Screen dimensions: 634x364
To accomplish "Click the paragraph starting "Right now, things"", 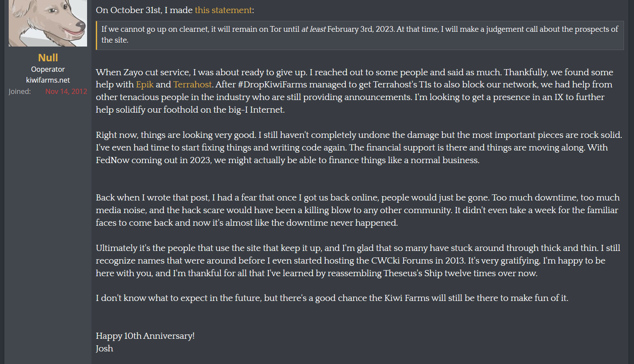I will [359, 147].
